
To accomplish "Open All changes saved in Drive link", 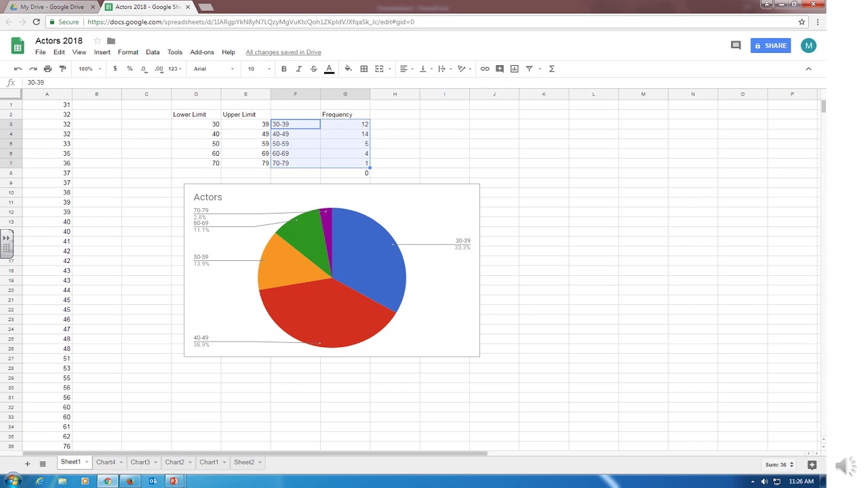I will click(x=283, y=52).
